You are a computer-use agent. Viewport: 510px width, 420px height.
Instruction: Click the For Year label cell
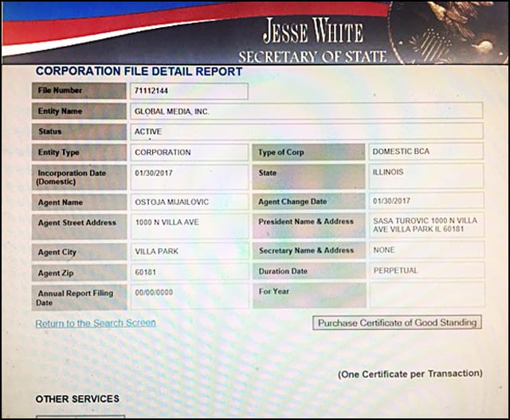click(x=309, y=296)
